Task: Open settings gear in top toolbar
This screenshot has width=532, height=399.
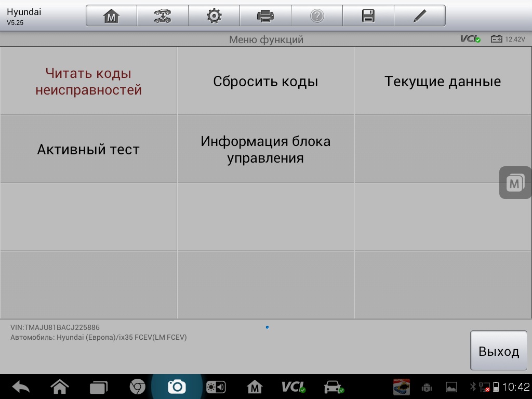Action: click(214, 16)
